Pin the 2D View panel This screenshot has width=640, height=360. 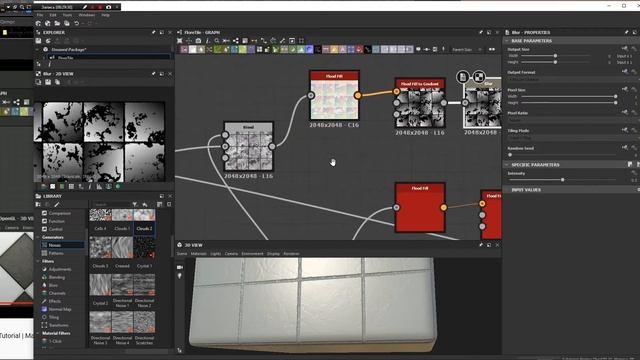pyautogui.click(x=153, y=74)
